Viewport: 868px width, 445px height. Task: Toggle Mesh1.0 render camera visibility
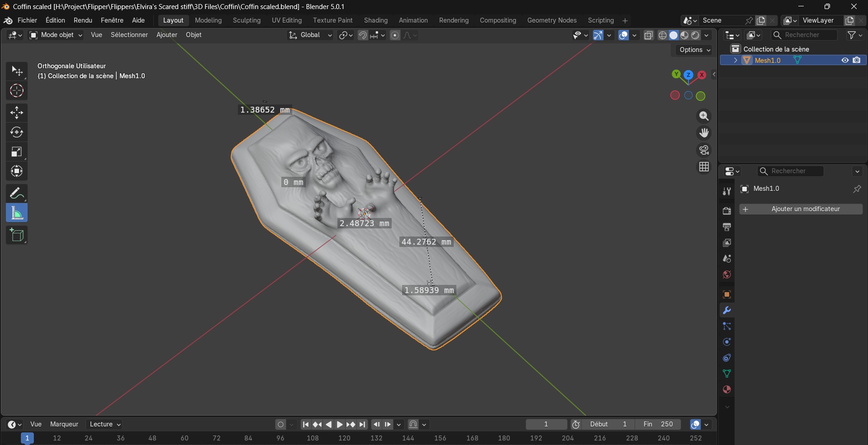(x=856, y=60)
